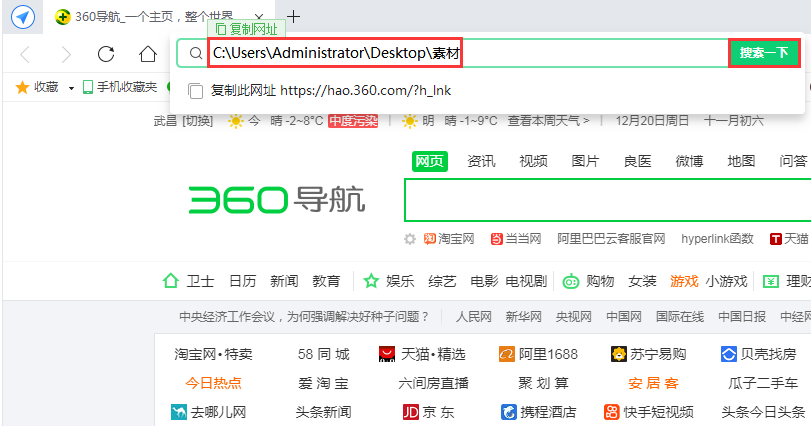Expand the 收藏 dropdown arrow
Image resolution: width=811 pixels, height=426 pixels.
click(x=71, y=88)
